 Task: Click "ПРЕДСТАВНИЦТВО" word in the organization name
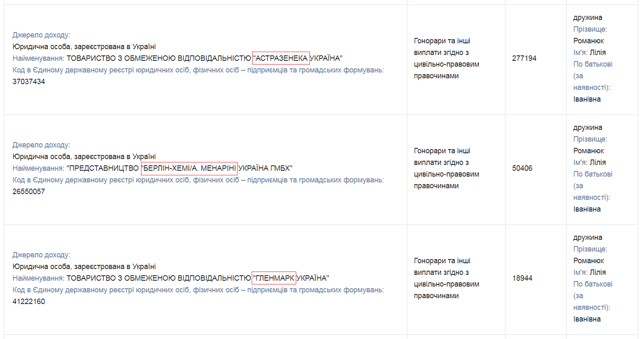point(104,168)
